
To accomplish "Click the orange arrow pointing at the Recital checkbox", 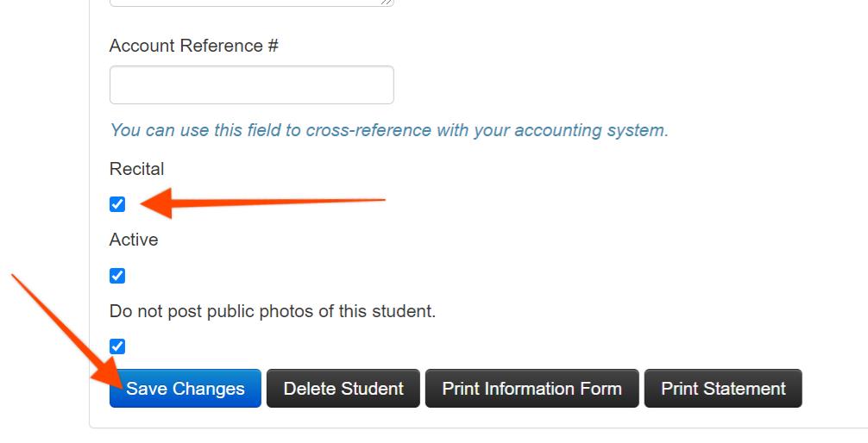I will coord(263,203).
